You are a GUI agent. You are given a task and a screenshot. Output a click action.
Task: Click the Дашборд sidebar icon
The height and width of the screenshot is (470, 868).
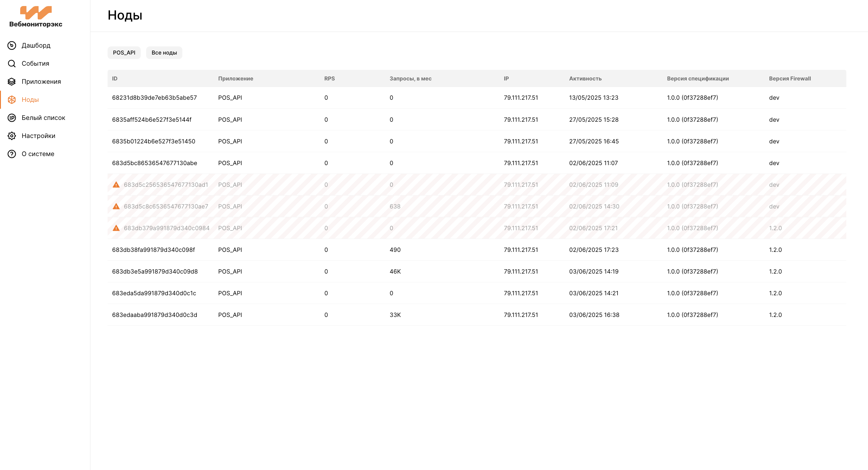12,45
